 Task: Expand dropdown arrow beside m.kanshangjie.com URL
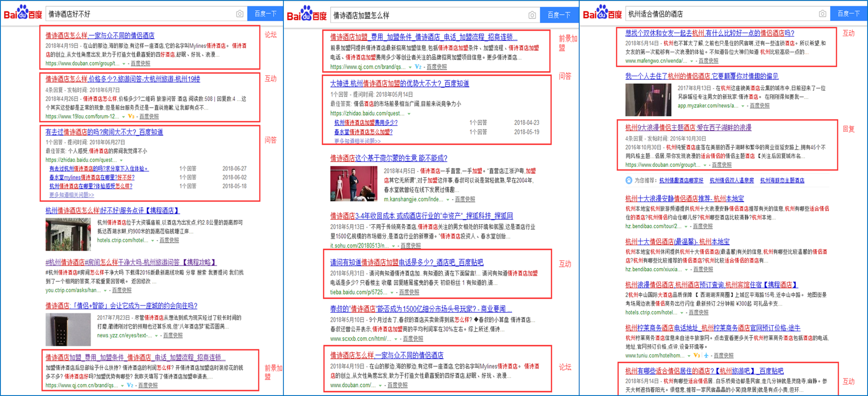tap(448, 199)
